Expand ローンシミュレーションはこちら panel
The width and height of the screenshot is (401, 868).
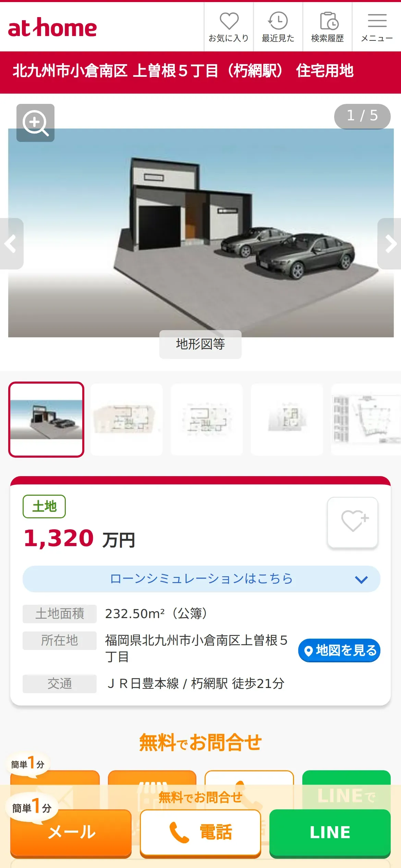[201, 579]
